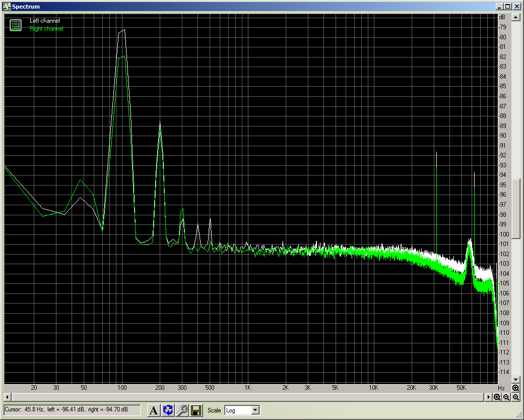Click the '20K' frequency axis label
Screen dimensions: 524x420
[x=411, y=388]
